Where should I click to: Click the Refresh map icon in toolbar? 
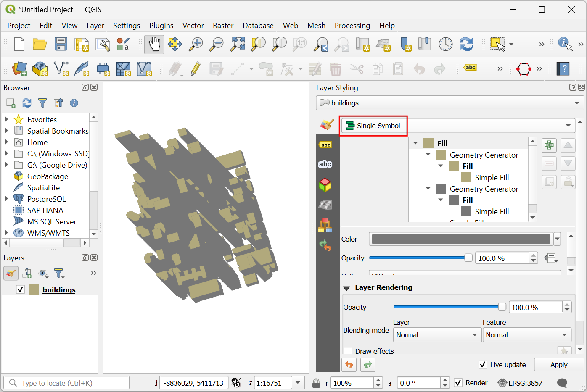pyautogui.click(x=466, y=44)
